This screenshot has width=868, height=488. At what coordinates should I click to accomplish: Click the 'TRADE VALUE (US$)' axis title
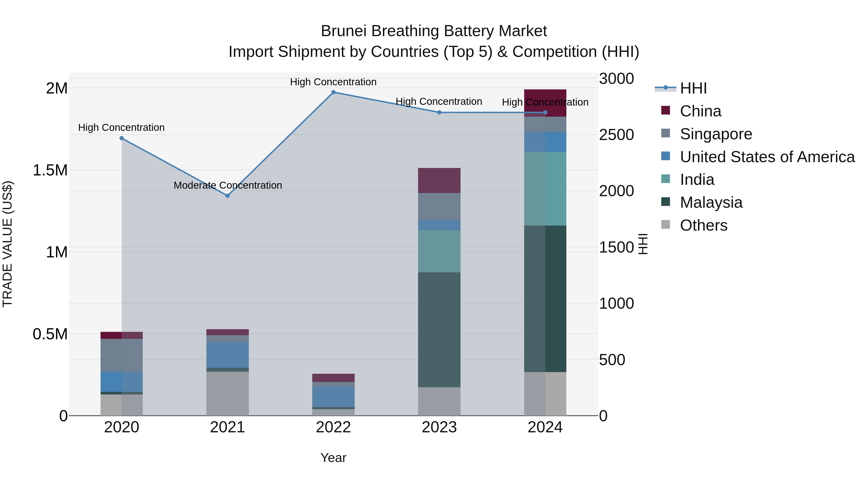coord(7,244)
